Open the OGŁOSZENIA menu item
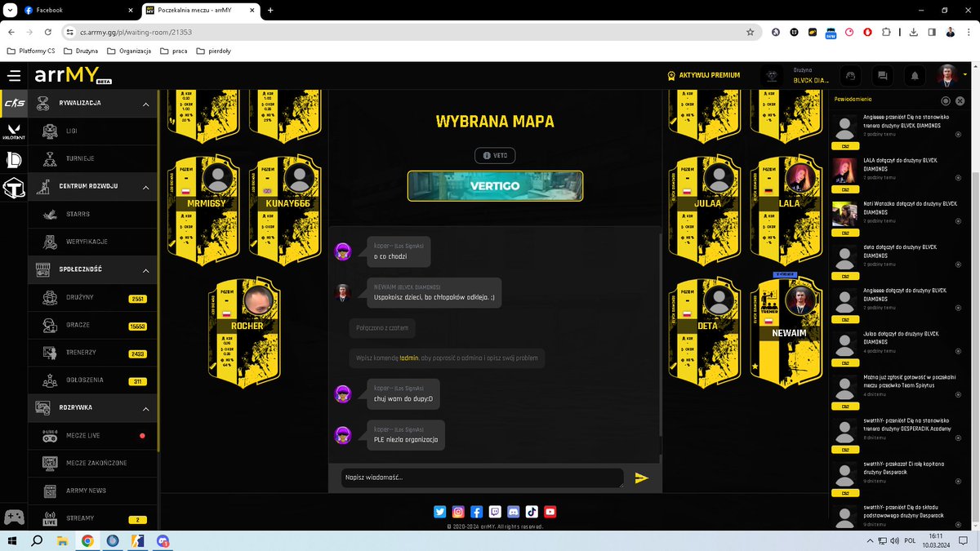The width and height of the screenshot is (980, 551). point(91,380)
